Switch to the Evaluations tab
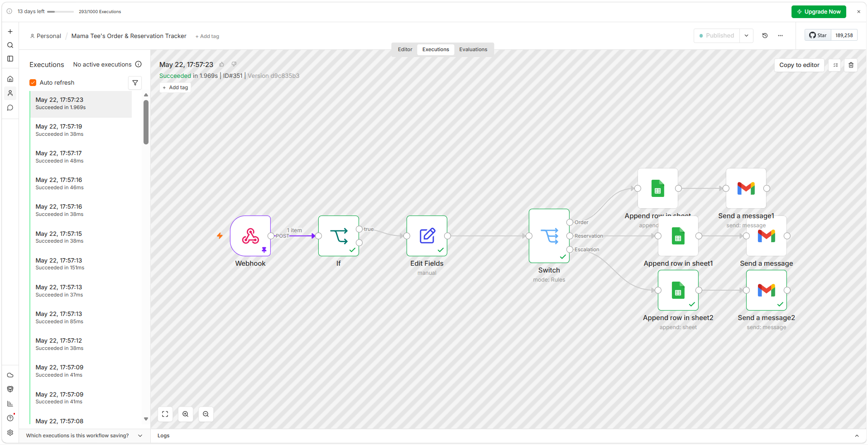 click(473, 50)
